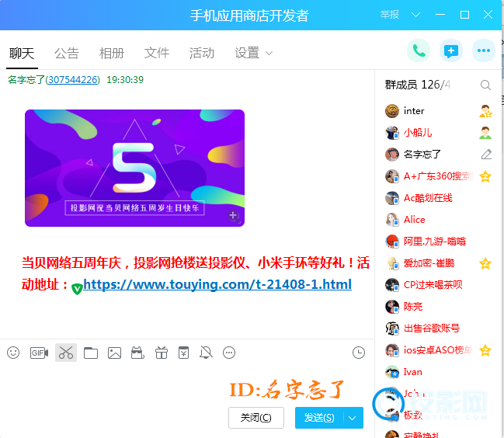
Task: Select the scissors screenshot tool
Action: (66, 353)
